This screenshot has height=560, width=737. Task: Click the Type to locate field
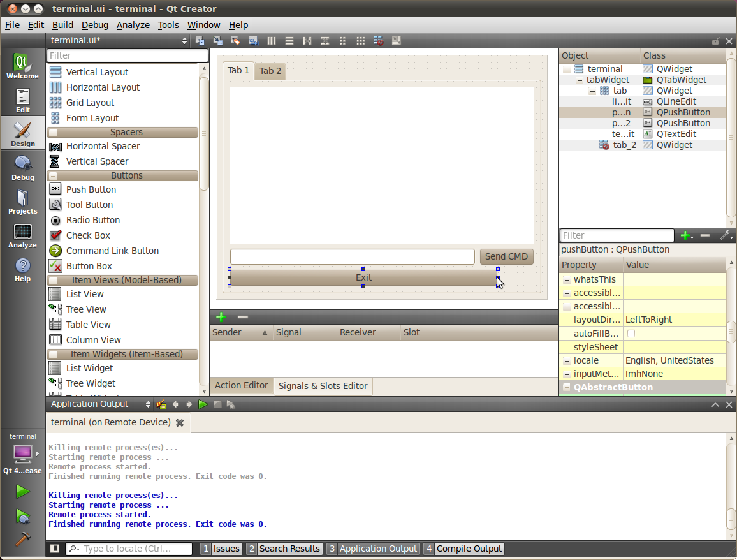129,549
